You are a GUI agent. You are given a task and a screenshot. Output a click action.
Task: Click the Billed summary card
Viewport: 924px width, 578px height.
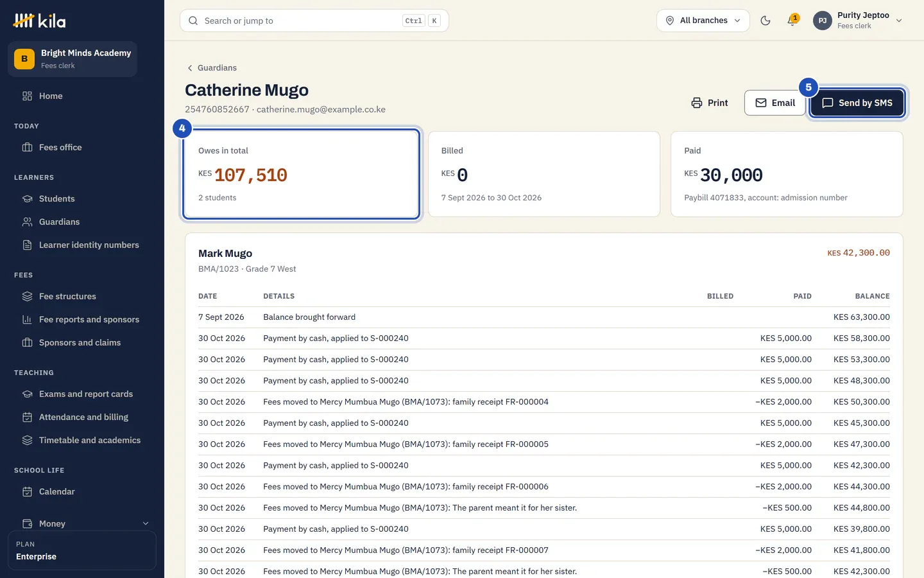pyautogui.click(x=544, y=174)
